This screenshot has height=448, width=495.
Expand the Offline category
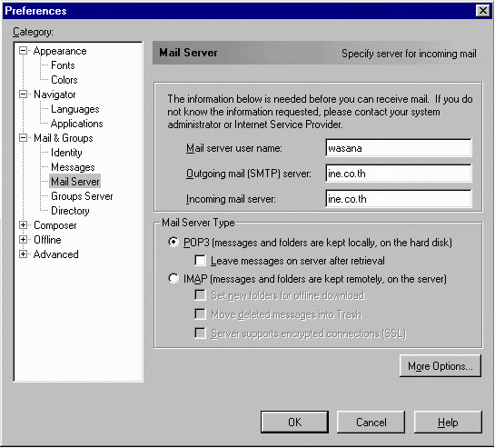coord(23,240)
